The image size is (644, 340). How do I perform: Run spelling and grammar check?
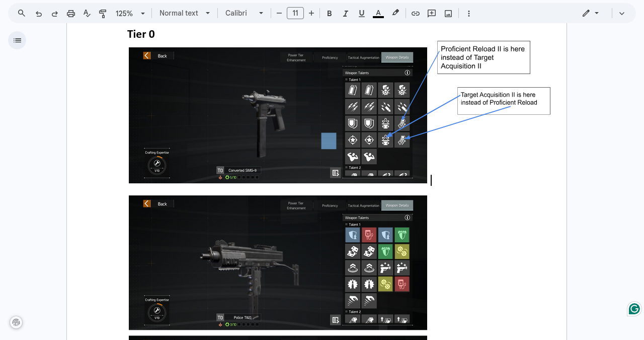(x=87, y=14)
